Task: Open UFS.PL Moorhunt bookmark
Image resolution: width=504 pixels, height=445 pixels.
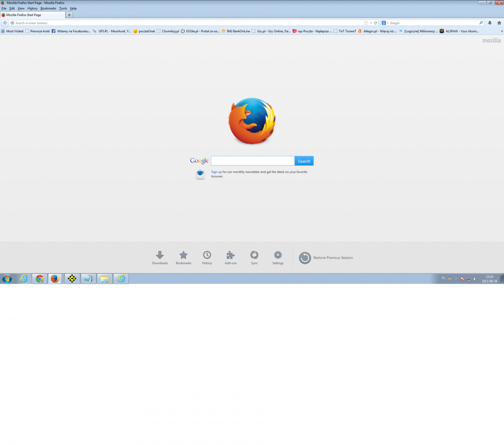Action: tap(112, 31)
